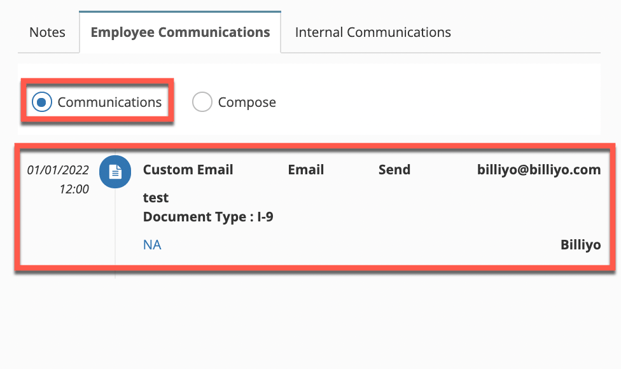This screenshot has width=621, height=369.
Task: Click the timeline line below the document icon
Action: pos(115,230)
